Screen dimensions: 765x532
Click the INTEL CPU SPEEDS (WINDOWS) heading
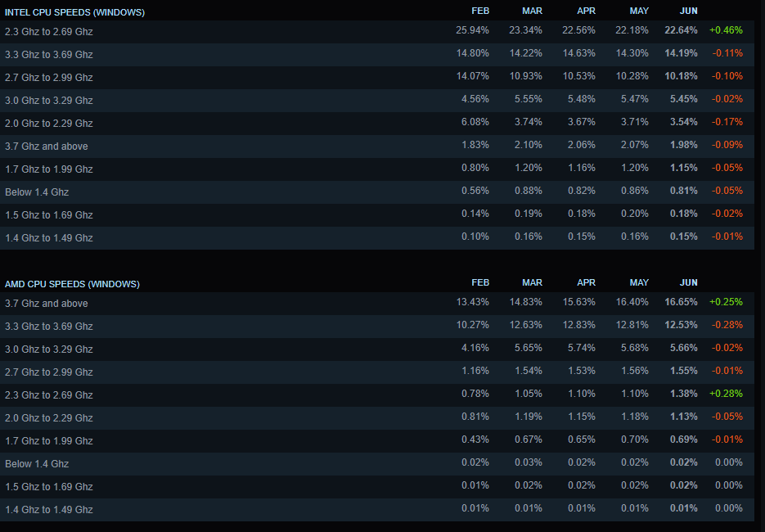pyautogui.click(x=74, y=12)
